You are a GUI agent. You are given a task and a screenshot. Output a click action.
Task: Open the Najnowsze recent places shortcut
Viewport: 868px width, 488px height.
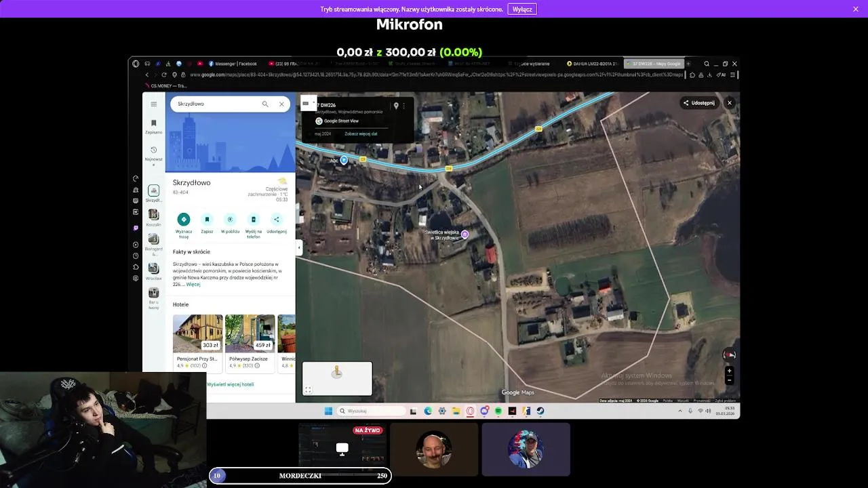click(x=154, y=156)
